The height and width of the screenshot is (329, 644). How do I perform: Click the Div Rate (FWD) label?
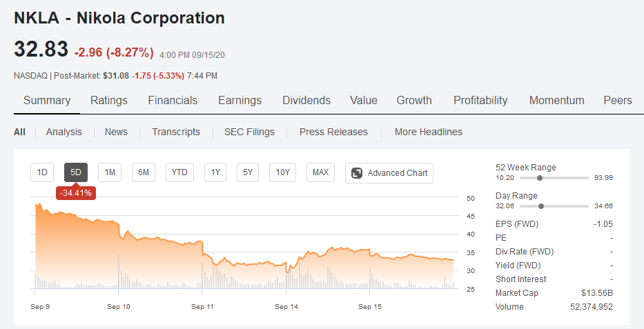pos(525,252)
